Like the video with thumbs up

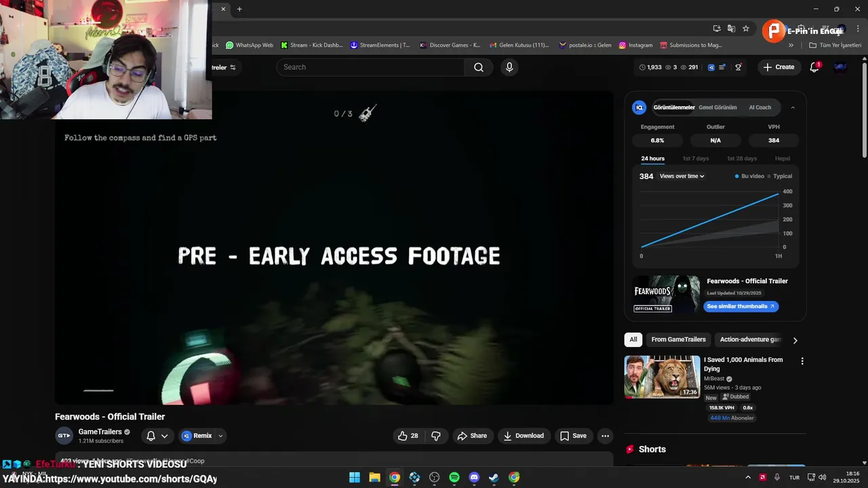[408, 436]
